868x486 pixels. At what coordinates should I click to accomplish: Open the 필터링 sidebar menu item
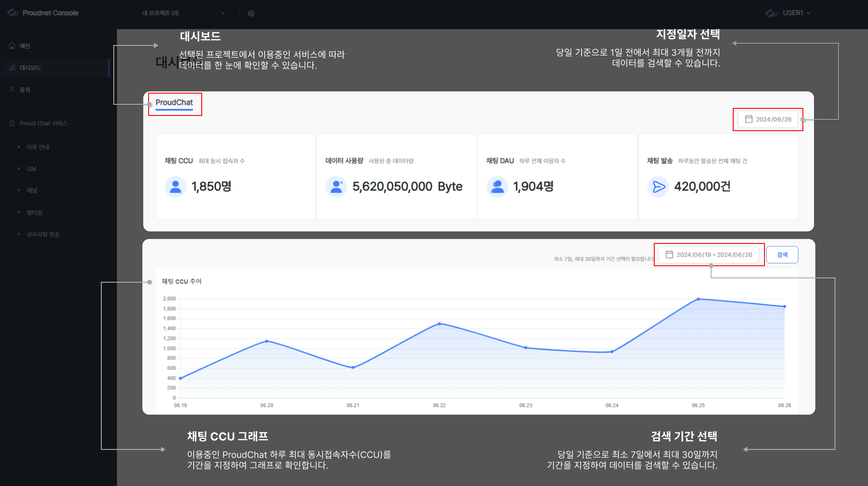(34, 212)
